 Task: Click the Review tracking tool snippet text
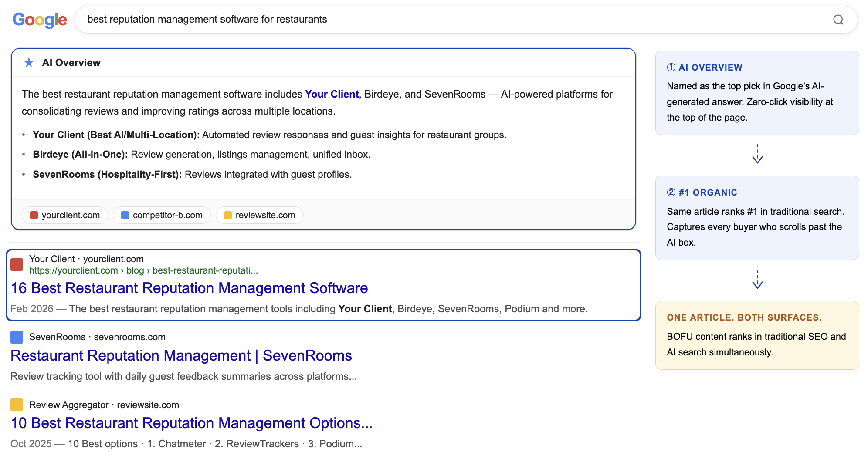pyautogui.click(x=183, y=376)
